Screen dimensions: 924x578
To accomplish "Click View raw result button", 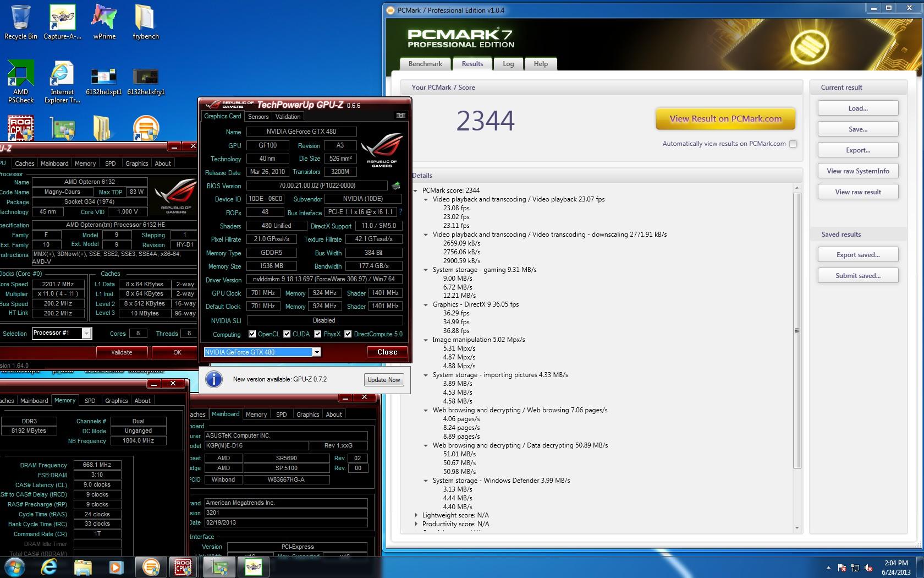I will click(858, 192).
